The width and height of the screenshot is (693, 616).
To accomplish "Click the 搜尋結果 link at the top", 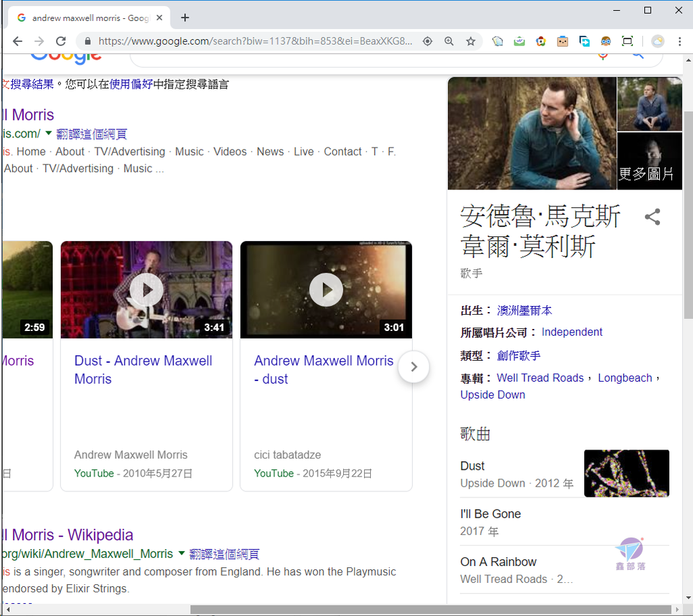I will pyautogui.click(x=32, y=84).
